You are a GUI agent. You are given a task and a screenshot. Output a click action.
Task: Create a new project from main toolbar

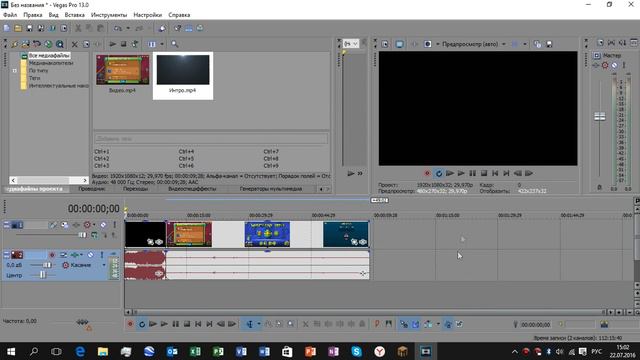pos(7,28)
